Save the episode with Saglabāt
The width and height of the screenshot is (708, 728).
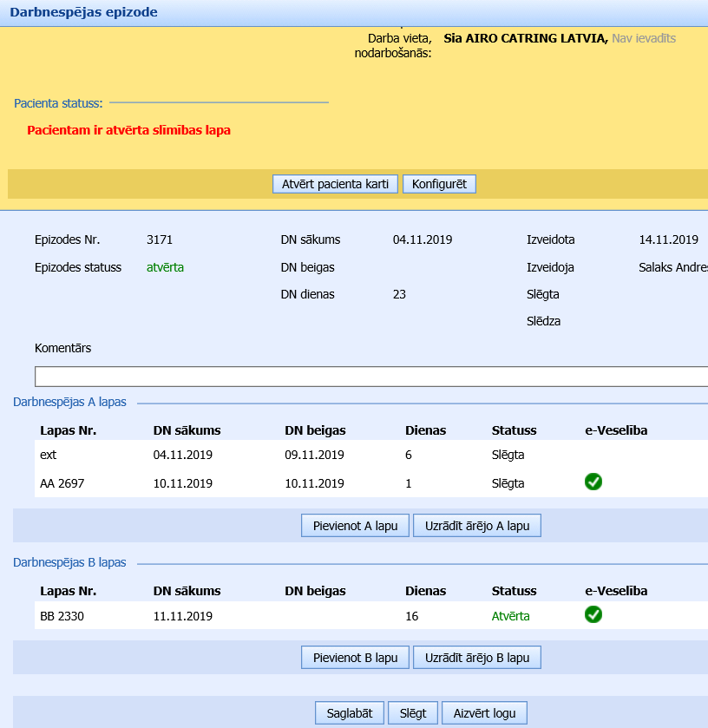coord(350,713)
